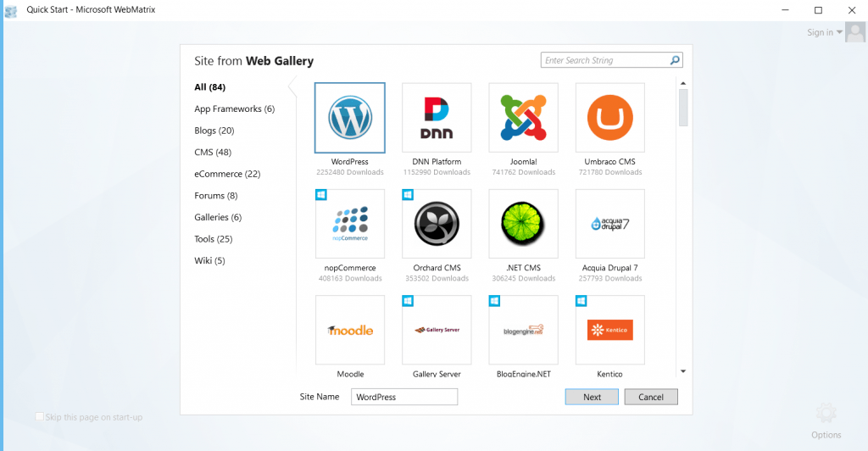
Task: Toggle Skip this page on start-up checkbox
Action: [x=39, y=417]
